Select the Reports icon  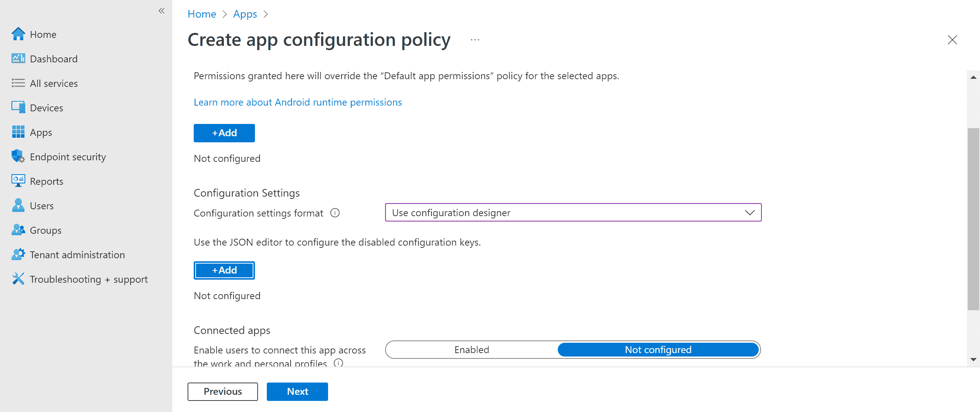tap(18, 181)
